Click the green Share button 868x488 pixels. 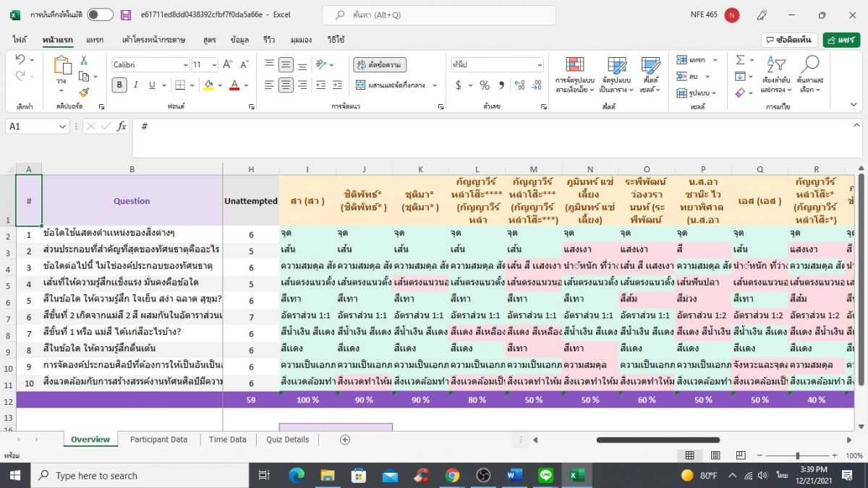[x=841, y=40]
